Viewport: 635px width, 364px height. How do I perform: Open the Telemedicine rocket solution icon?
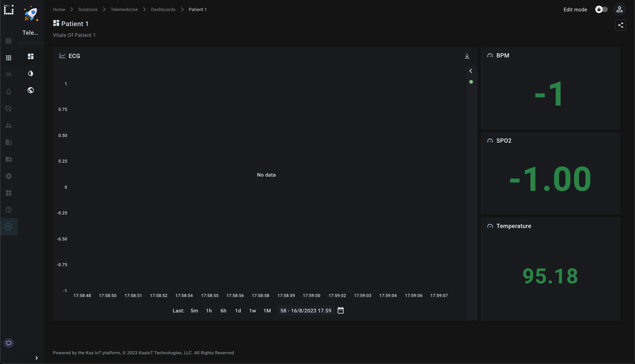(31, 13)
